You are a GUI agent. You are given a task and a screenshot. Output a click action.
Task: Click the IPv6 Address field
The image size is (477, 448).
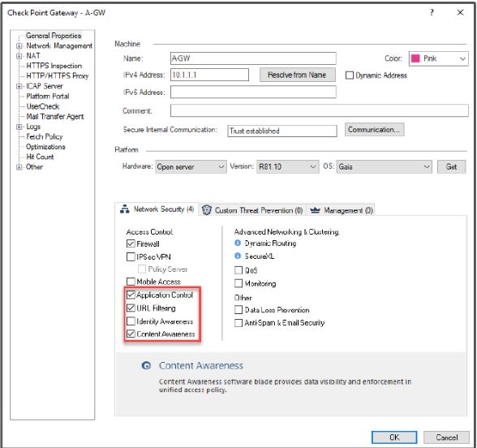click(x=253, y=92)
